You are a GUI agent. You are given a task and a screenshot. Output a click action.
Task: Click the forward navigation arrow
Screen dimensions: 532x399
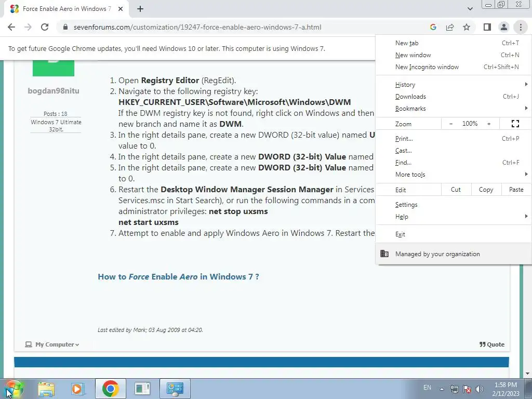[28, 27]
